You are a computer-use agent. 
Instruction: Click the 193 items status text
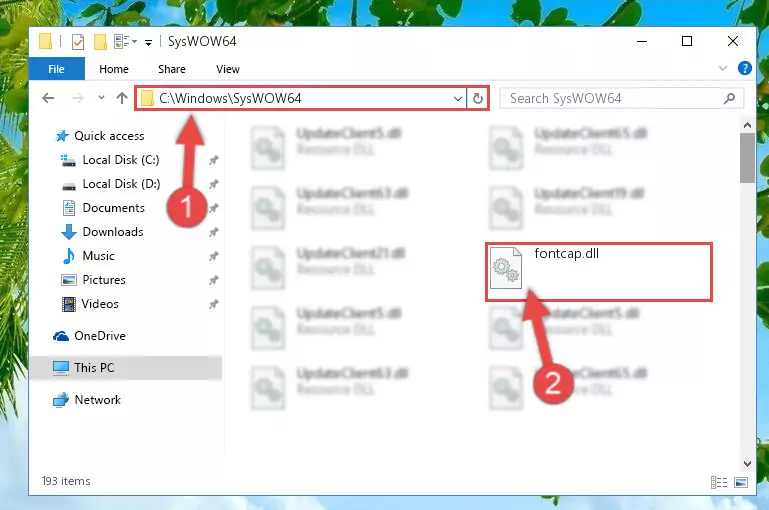[66, 481]
